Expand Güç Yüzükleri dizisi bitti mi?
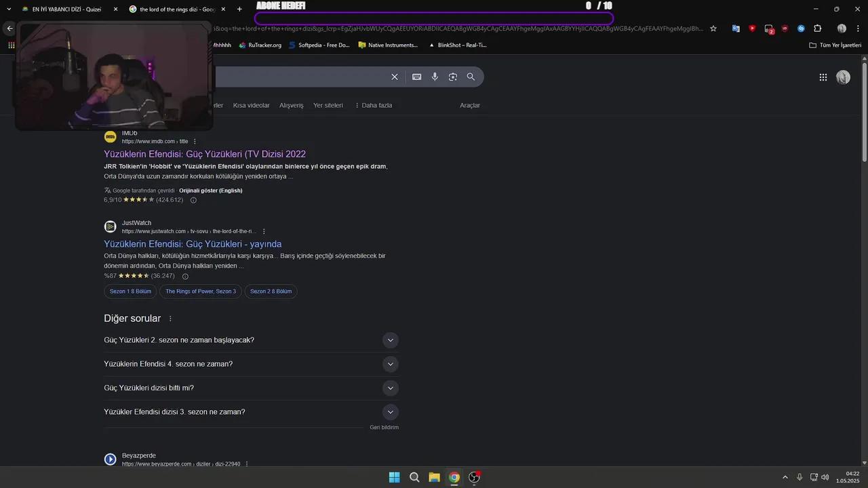868x488 pixels. pyautogui.click(x=251, y=388)
